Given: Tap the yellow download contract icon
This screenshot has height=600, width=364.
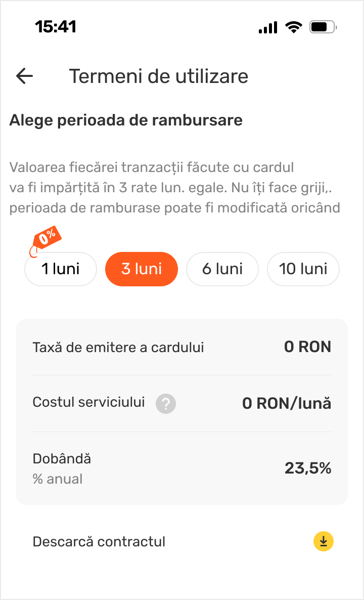Looking at the screenshot, I should [x=324, y=541].
